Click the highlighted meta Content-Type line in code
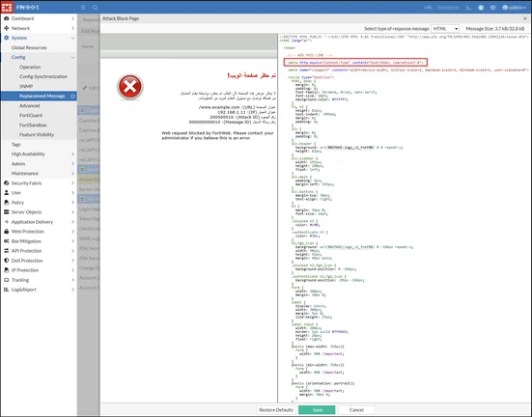Viewport: 532px width, 417px height. pos(355,63)
